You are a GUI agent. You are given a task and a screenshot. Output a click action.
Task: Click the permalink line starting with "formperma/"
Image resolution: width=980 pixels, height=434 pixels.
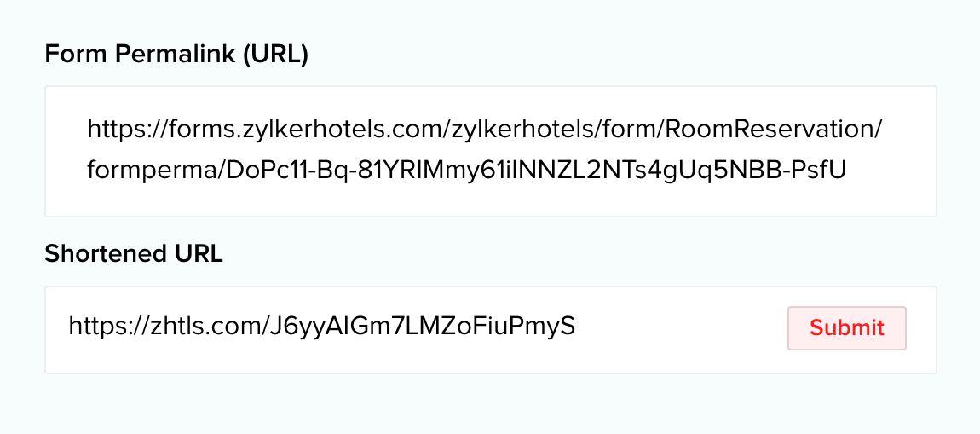[x=466, y=171]
